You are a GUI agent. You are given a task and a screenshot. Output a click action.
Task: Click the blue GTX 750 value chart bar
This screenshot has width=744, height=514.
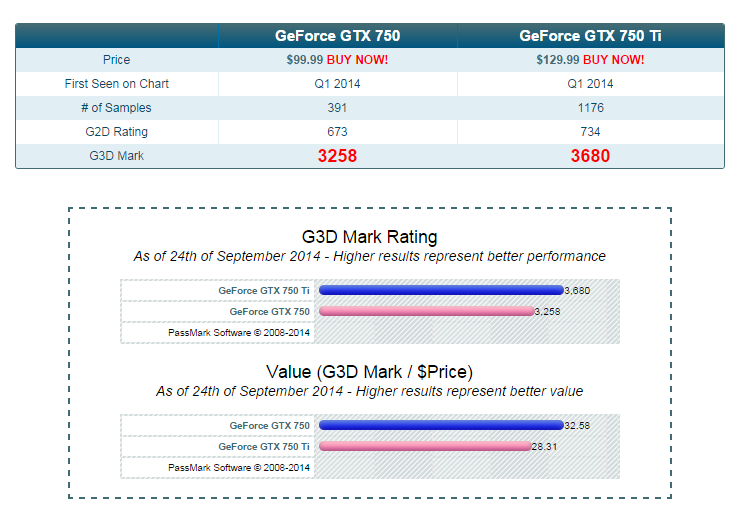click(440, 425)
